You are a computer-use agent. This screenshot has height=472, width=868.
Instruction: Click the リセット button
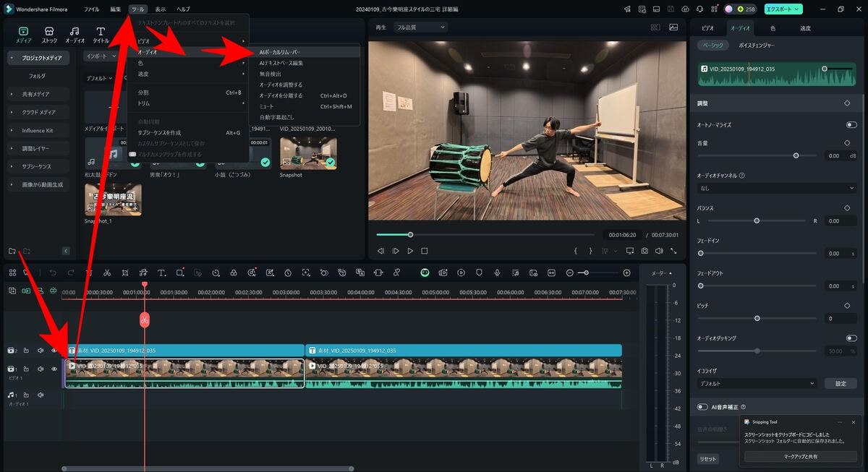[708, 459]
